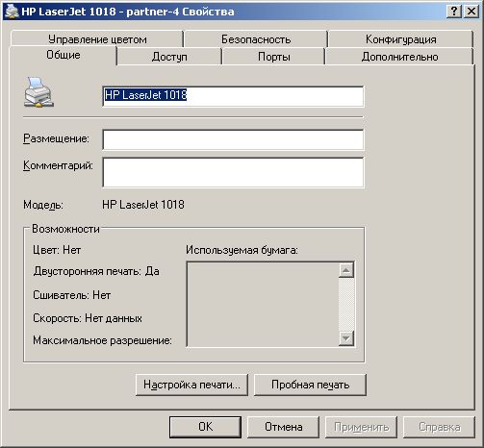Select the Конфигурация tab

tap(400, 39)
